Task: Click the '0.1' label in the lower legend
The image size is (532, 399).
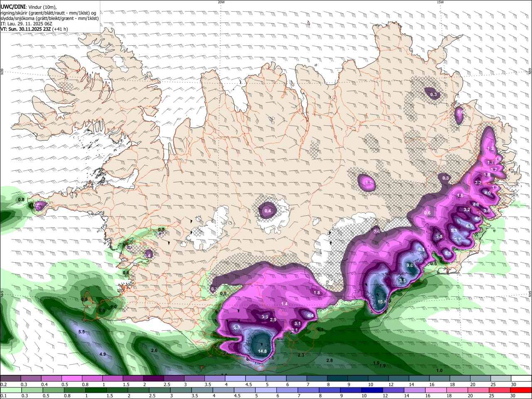Action: click(4, 396)
